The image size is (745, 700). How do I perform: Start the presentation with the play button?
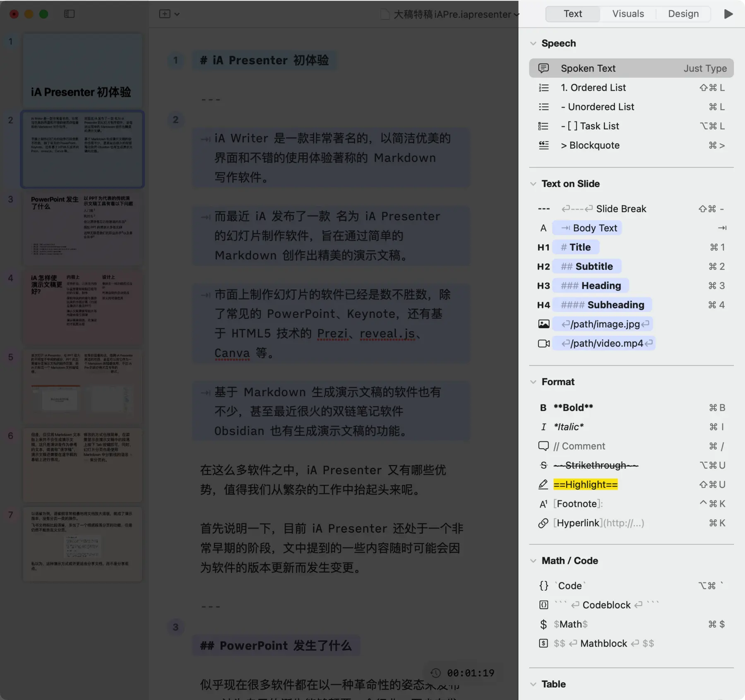(x=728, y=14)
